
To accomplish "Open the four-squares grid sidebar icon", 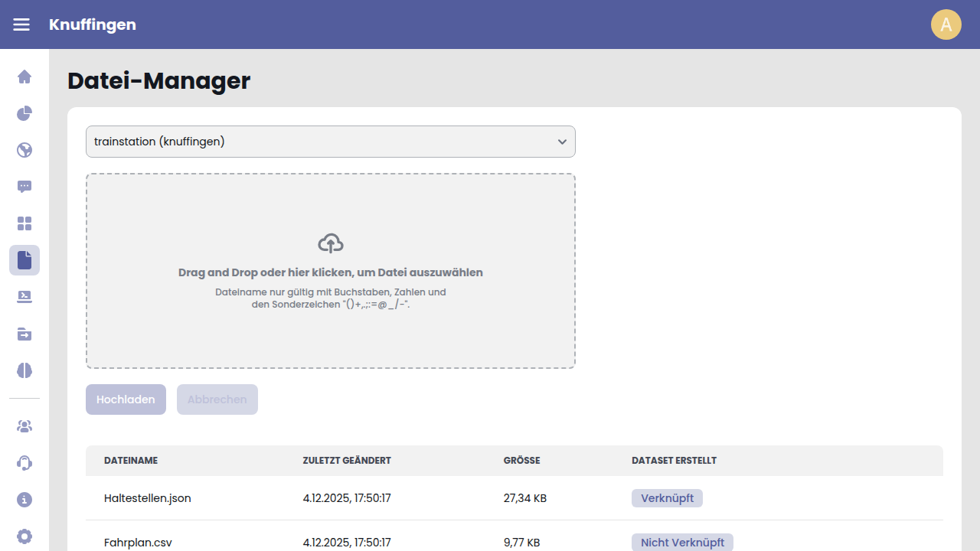I will click(x=24, y=223).
